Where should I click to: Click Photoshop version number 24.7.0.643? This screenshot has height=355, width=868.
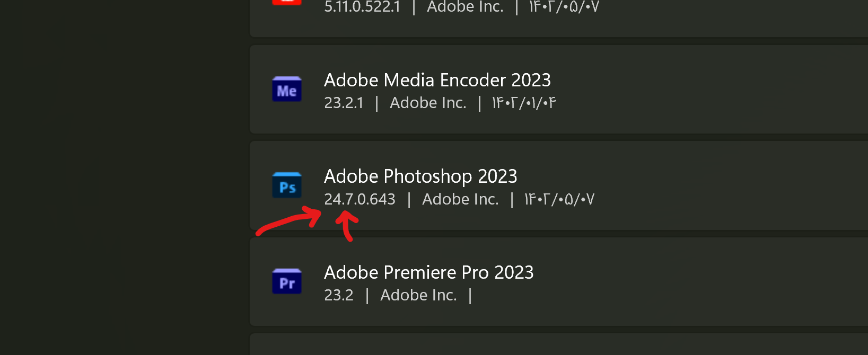coord(360,199)
